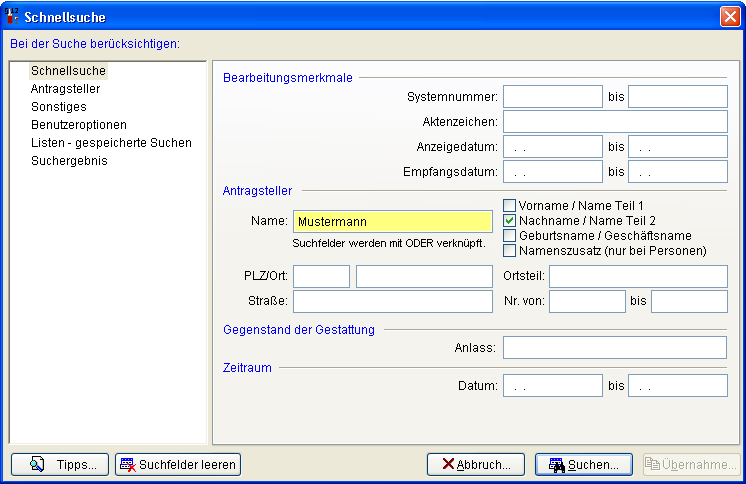Focus the Aktenzeichen input field
The image size is (746, 484).
coord(614,122)
